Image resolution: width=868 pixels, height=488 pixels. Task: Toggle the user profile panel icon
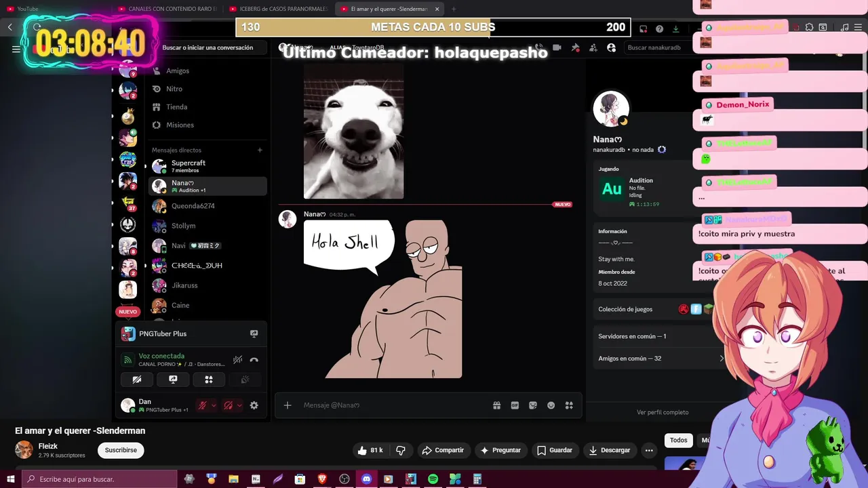click(612, 47)
